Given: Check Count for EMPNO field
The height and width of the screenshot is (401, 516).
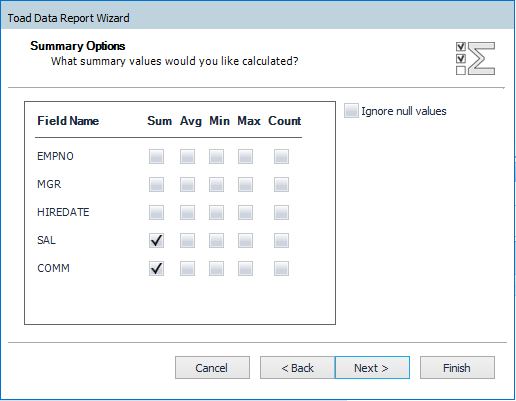Looking at the screenshot, I should 281,156.
